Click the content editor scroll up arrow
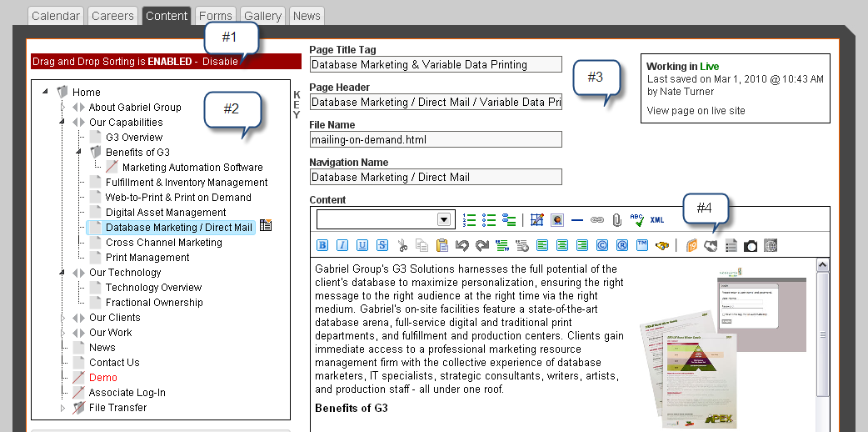868x432 pixels. tap(823, 265)
